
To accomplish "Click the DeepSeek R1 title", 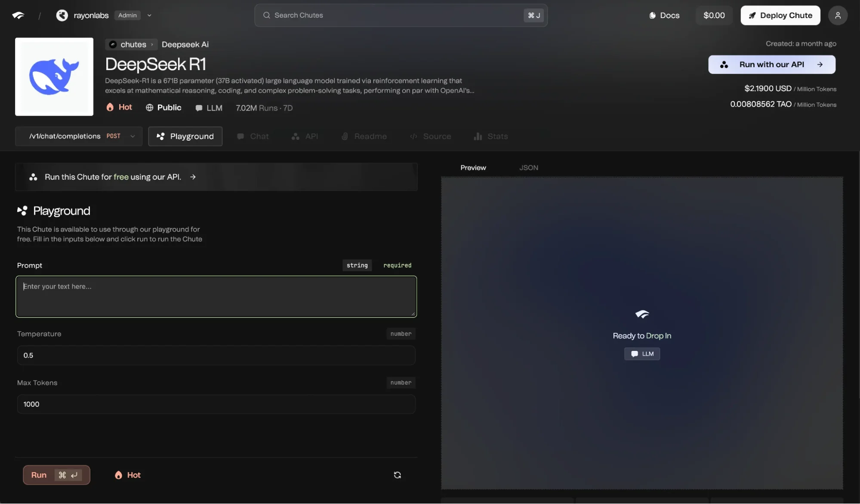I will pyautogui.click(x=155, y=64).
